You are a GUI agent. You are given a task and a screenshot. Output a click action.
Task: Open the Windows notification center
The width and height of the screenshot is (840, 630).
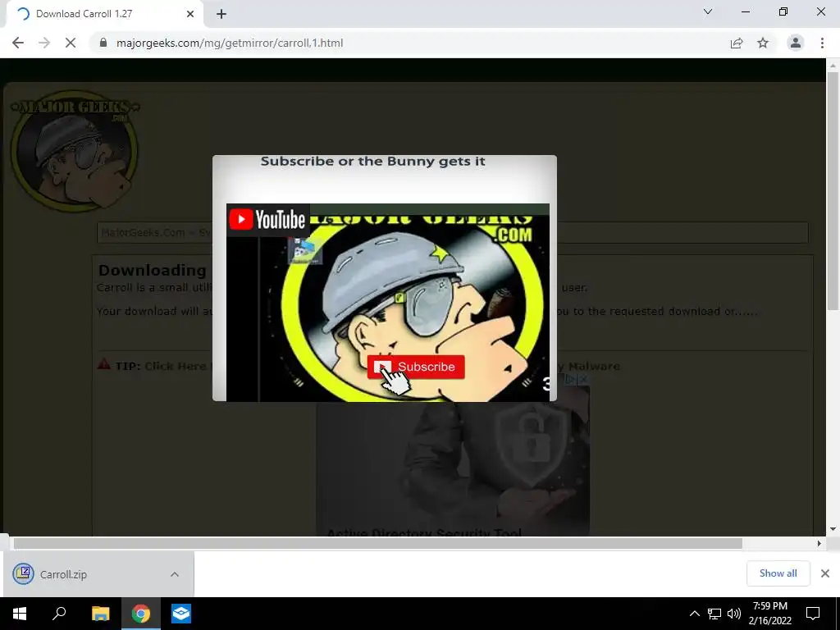click(x=813, y=614)
